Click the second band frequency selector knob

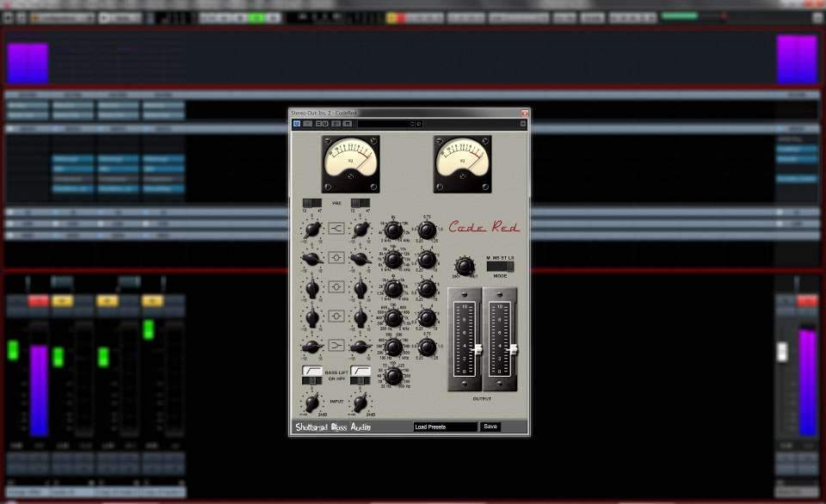(x=393, y=259)
